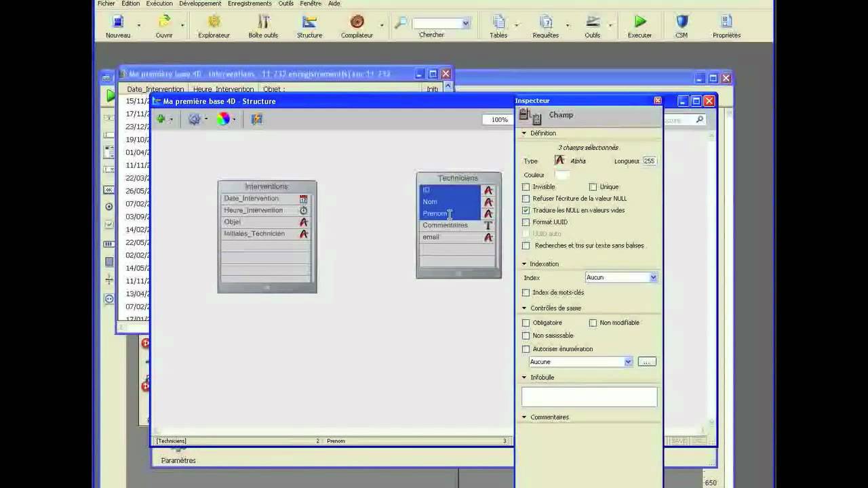
Task: Click the Ouvrir toolbar icon
Action: 164,22
